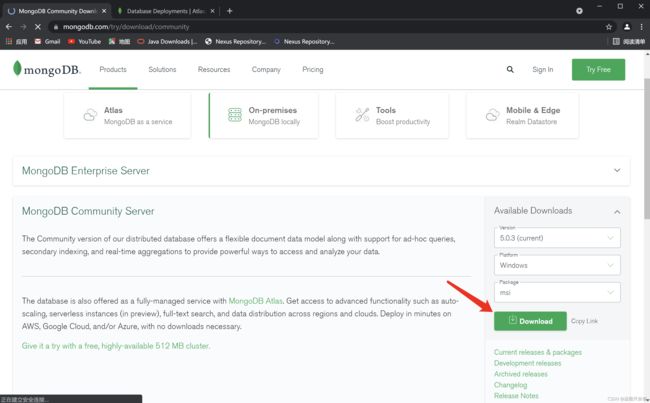Click the green Download button
This screenshot has height=403, width=650.
[x=530, y=321]
